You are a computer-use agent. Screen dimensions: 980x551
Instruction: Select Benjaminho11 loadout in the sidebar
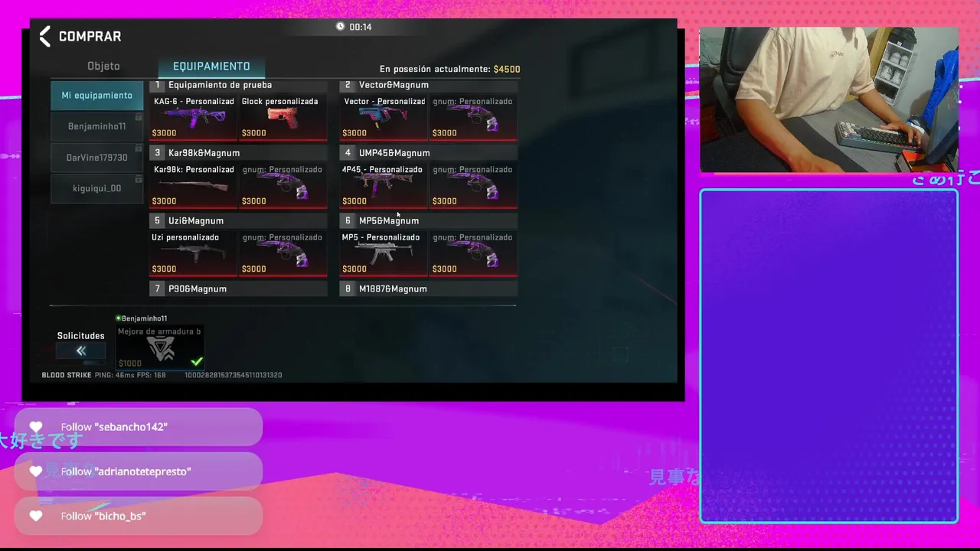[x=97, y=126]
